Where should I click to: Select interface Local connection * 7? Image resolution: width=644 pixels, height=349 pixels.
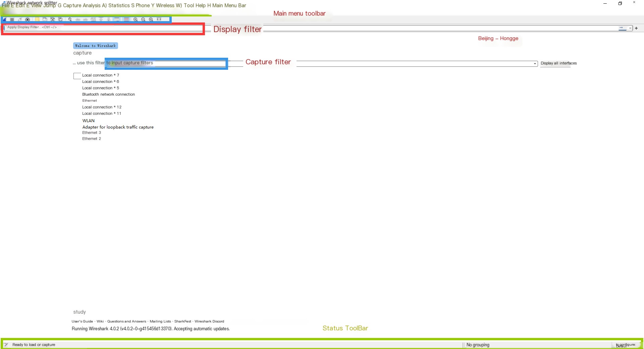(x=101, y=75)
